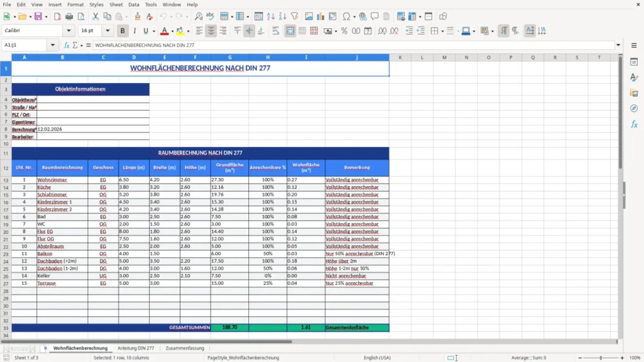The height and width of the screenshot is (362, 644).
Task: Click the zoom out minus button
Action: [580, 358]
